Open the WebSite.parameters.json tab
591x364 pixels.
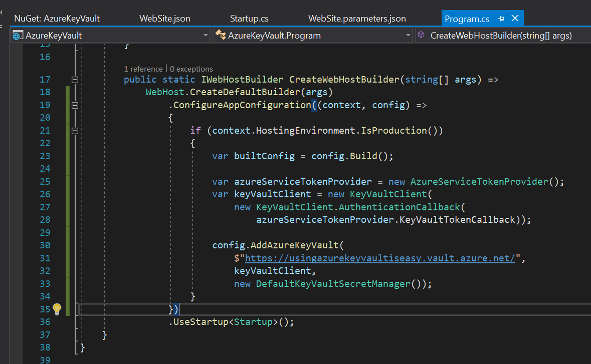coord(357,19)
